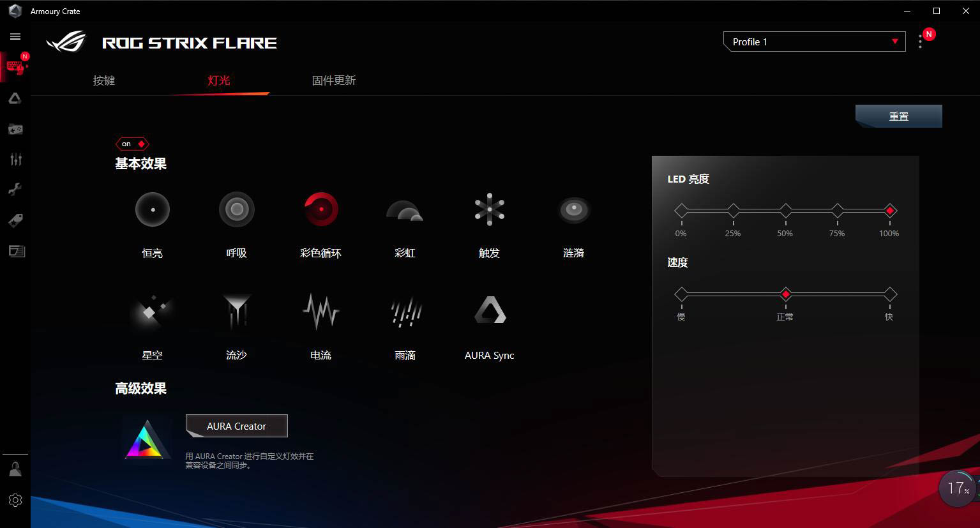Expand the hamburger sidebar menu

coord(15,36)
